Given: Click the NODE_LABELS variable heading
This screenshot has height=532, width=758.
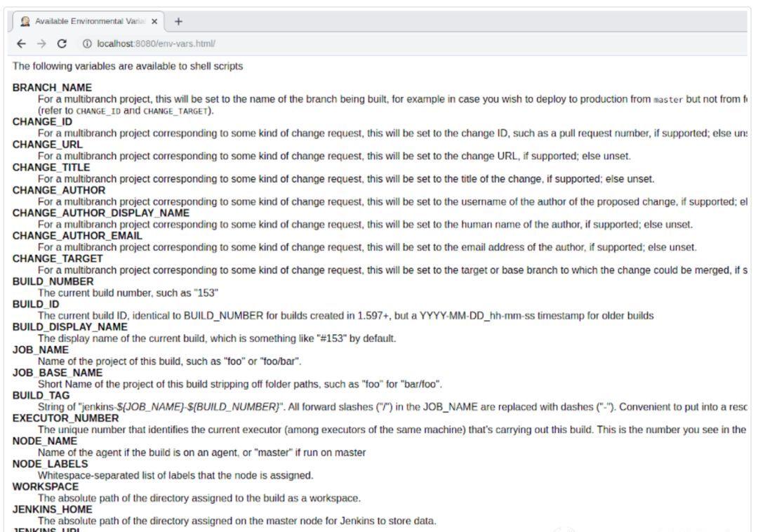Looking at the screenshot, I should [51, 464].
